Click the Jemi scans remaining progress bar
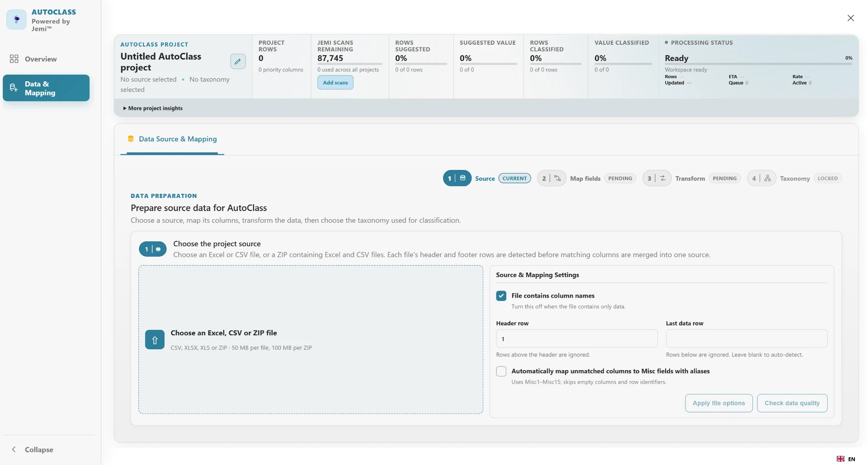The height and width of the screenshot is (465, 868). 349,64
